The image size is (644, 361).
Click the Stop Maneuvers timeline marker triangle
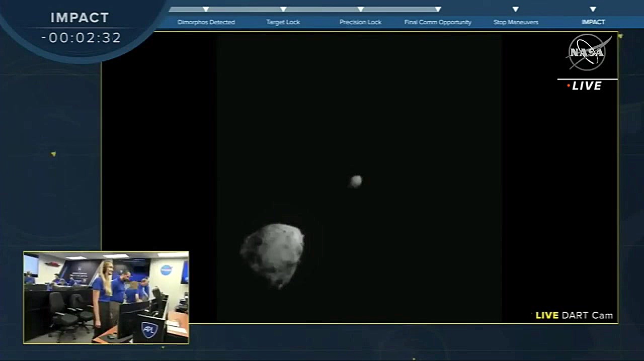click(516, 9)
